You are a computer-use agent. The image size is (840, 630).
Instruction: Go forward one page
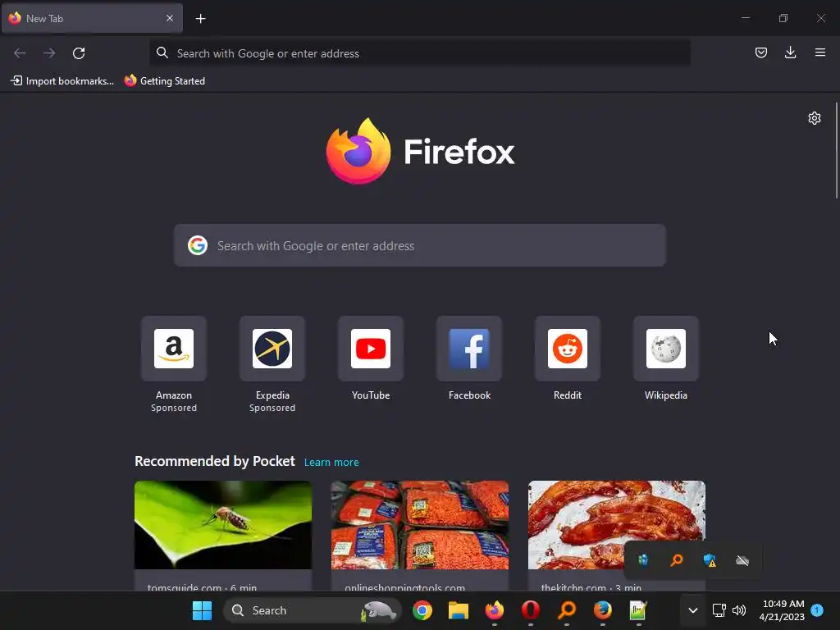pyautogui.click(x=49, y=53)
